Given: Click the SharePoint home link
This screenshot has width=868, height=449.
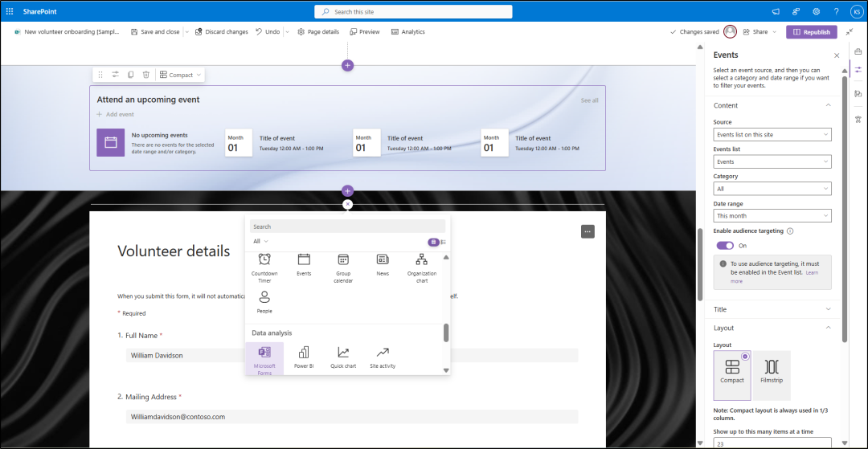Looking at the screenshot, I should [40, 11].
